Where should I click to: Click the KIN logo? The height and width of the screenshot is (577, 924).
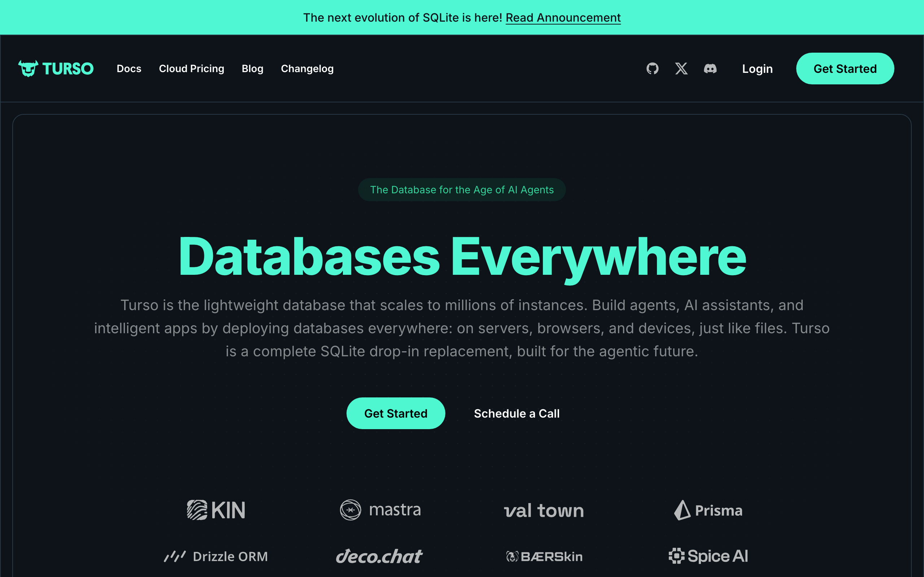216,510
